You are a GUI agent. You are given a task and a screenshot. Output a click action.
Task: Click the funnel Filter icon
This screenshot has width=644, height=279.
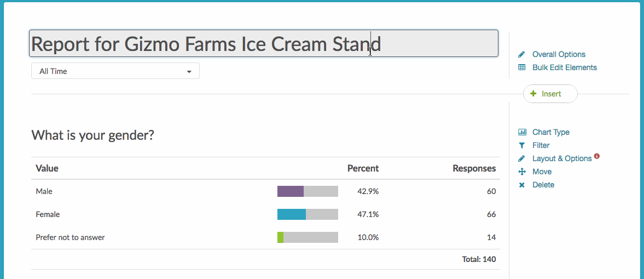coord(521,145)
